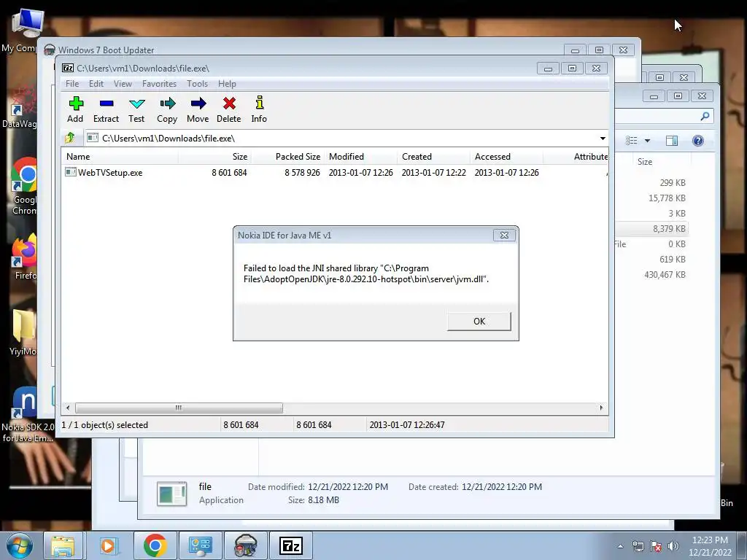Sort by Packed Size column header

coord(287,157)
